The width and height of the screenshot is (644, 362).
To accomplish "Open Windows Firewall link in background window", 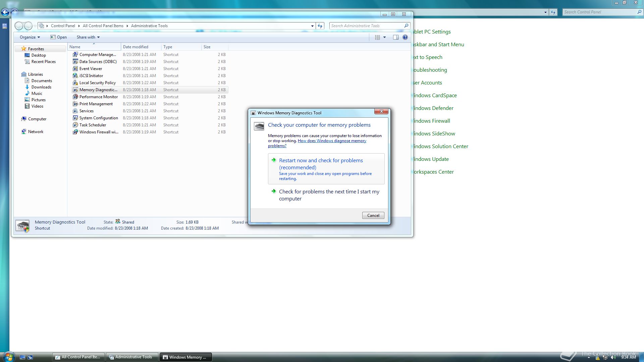I will click(x=432, y=121).
